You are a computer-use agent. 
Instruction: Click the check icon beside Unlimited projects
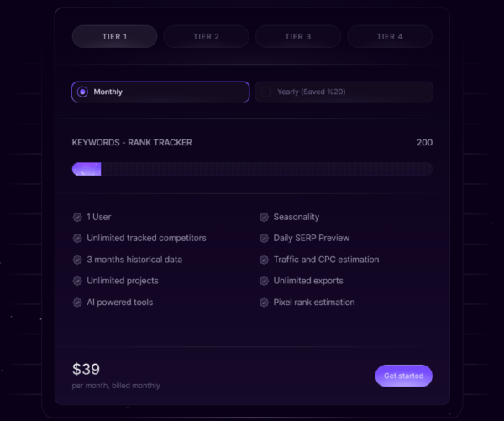(77, 281)
